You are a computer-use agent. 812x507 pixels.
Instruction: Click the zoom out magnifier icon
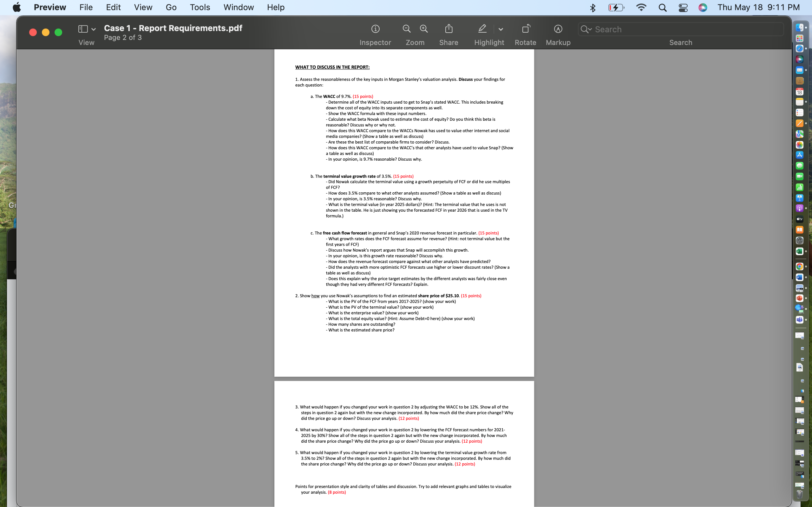(406, 29)
